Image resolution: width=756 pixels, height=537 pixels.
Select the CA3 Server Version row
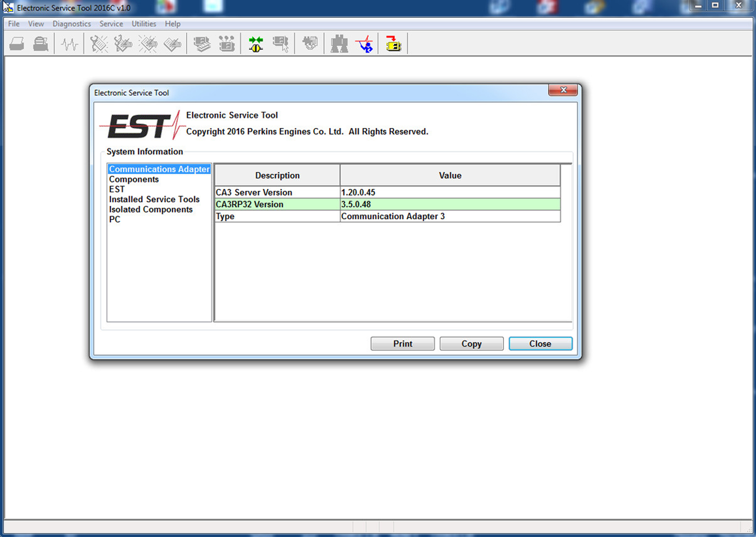(x=277, y=192)
